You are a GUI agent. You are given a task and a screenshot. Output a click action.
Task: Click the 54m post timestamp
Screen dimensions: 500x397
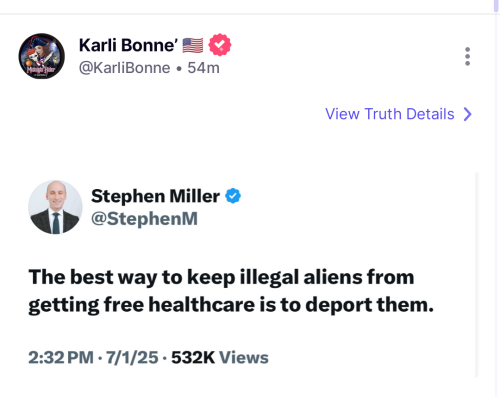point(203,68)
